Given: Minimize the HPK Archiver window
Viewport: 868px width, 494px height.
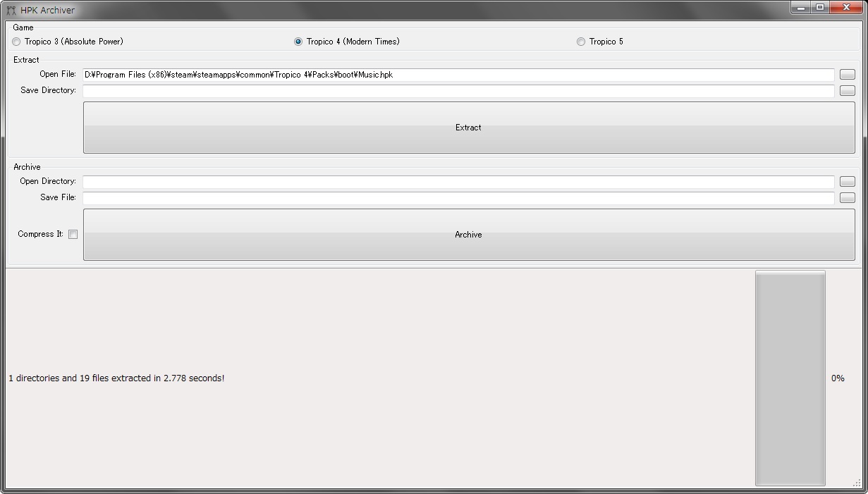Looking at the screenshot, I should coord(800,8).
